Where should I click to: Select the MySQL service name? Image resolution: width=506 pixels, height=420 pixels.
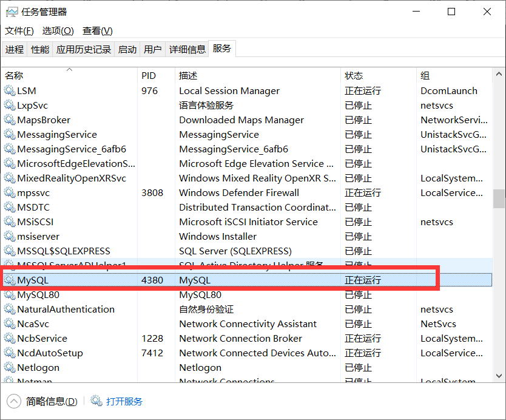coord(33,280)
